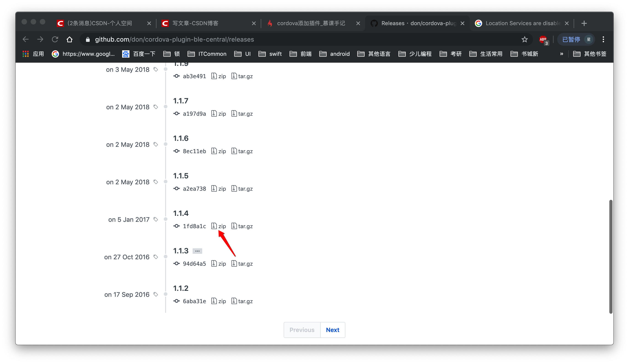Toggle bookmark for version 1.1.4 release
Image resolution: width=629 pixels, height=364 pixels.
(x=155, y=219)
